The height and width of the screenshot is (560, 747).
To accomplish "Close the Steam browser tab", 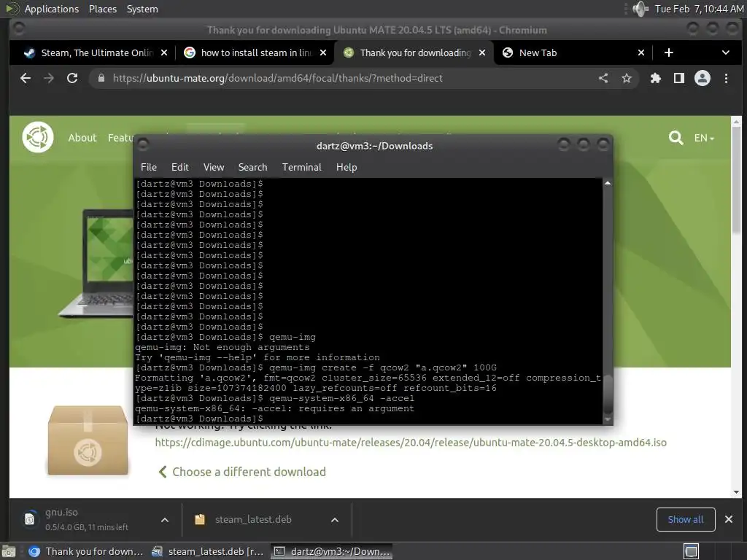I will pyautogui.click(x=164, y=52).
